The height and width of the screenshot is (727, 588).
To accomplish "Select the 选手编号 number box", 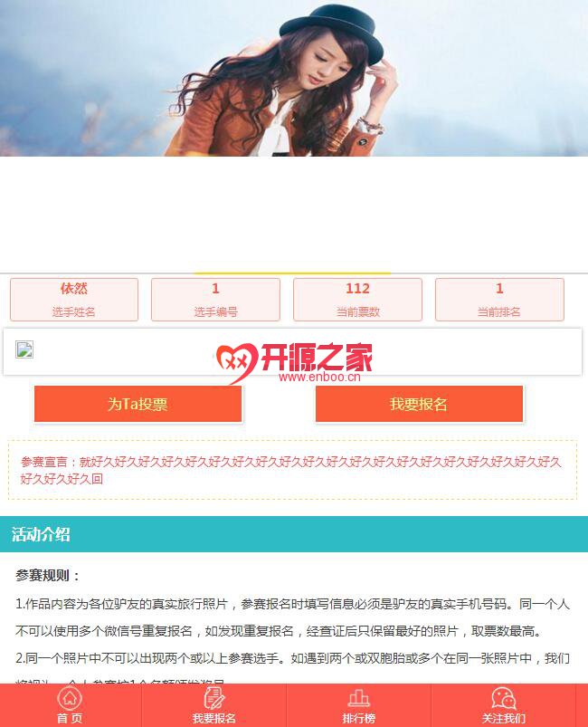I will [215, 300].
